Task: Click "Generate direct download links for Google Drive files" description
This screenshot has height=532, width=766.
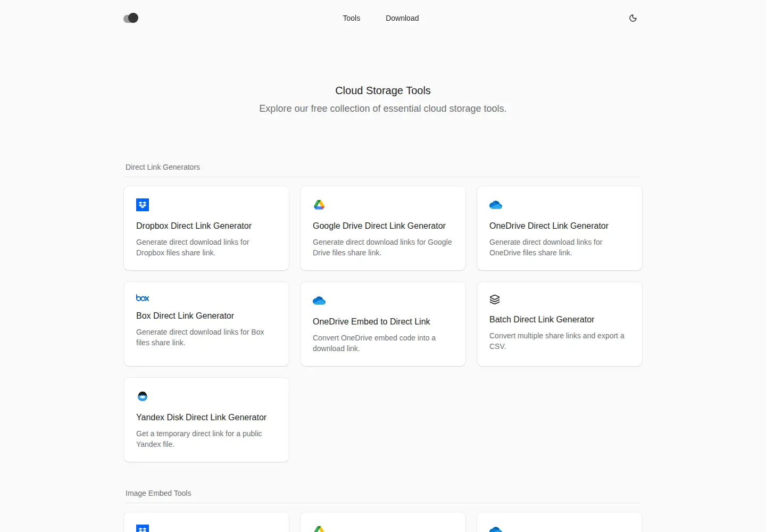Action: tap(382, 247)
